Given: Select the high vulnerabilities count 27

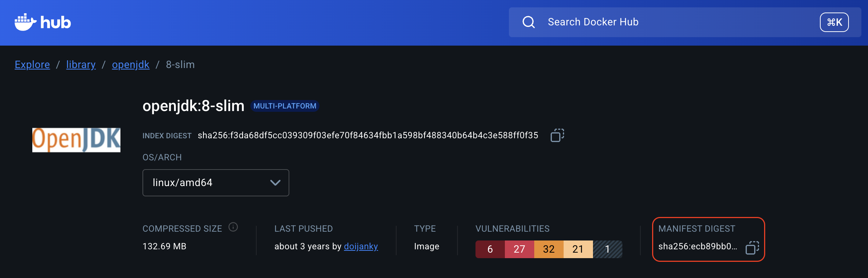Looking at the screenshot, I should (520, 249).
